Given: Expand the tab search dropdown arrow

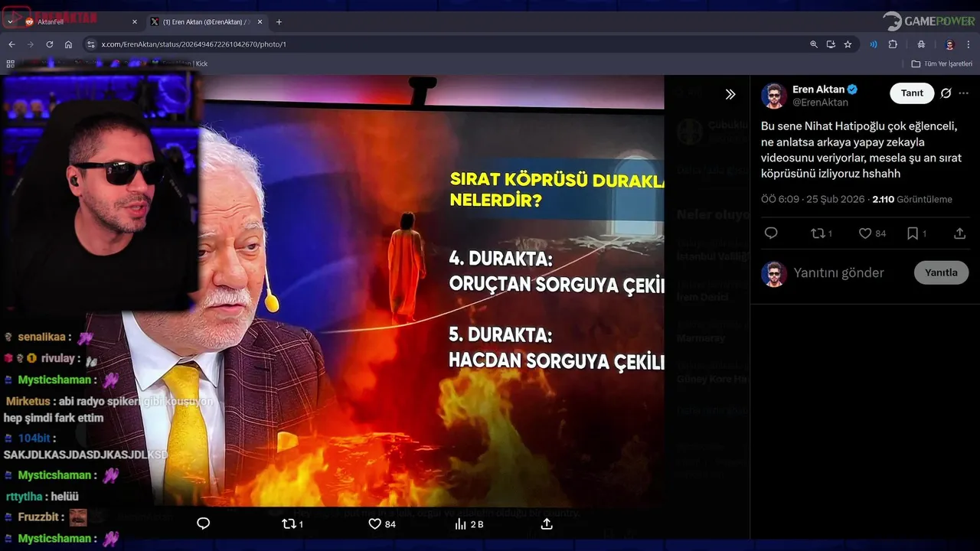Looking at the screenshot, I should [10, 22].
